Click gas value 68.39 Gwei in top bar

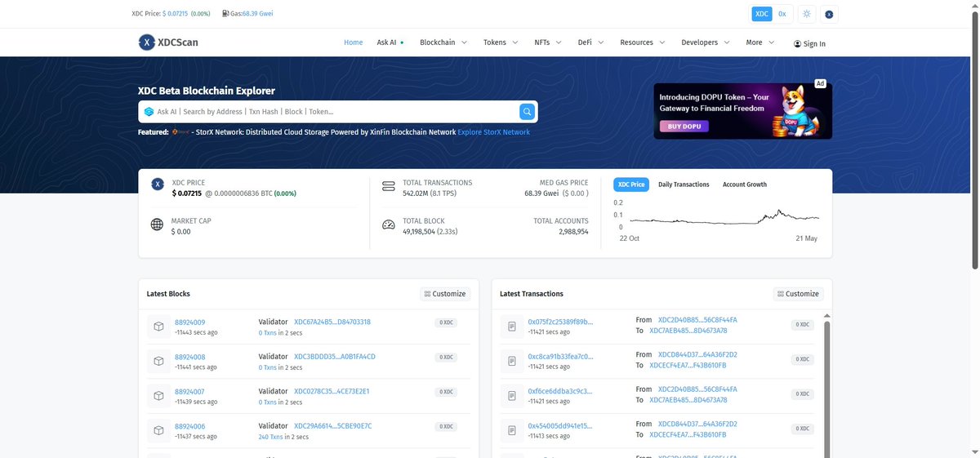(x=257, y=14)
